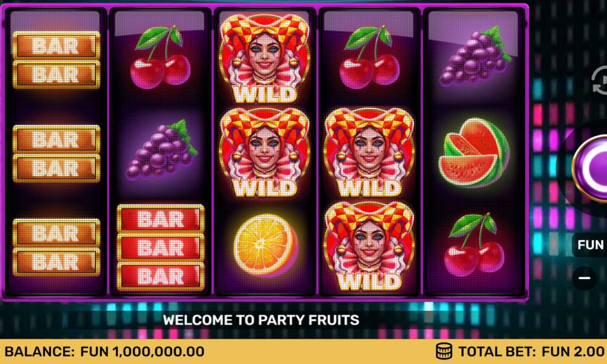Click the FUN bet amount label
Viewport: 607px width, 364px height.
coord(590,245)
